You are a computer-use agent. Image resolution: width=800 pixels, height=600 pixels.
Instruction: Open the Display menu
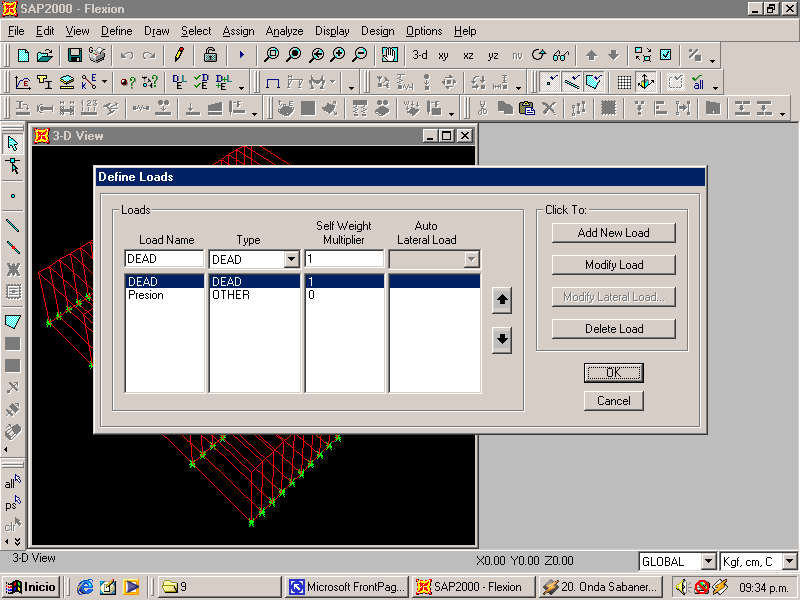(332, 31)
